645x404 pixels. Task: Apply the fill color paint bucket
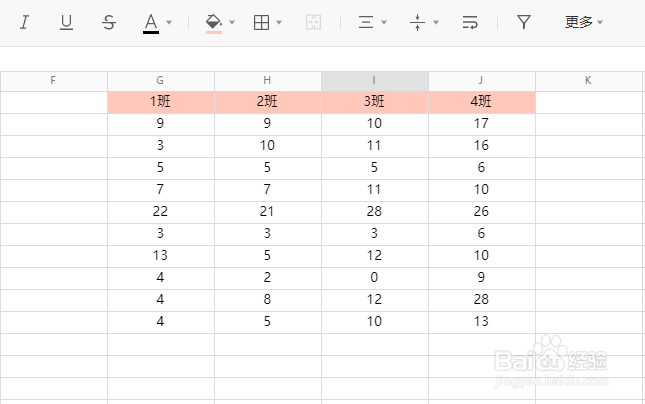coord(213,22)
